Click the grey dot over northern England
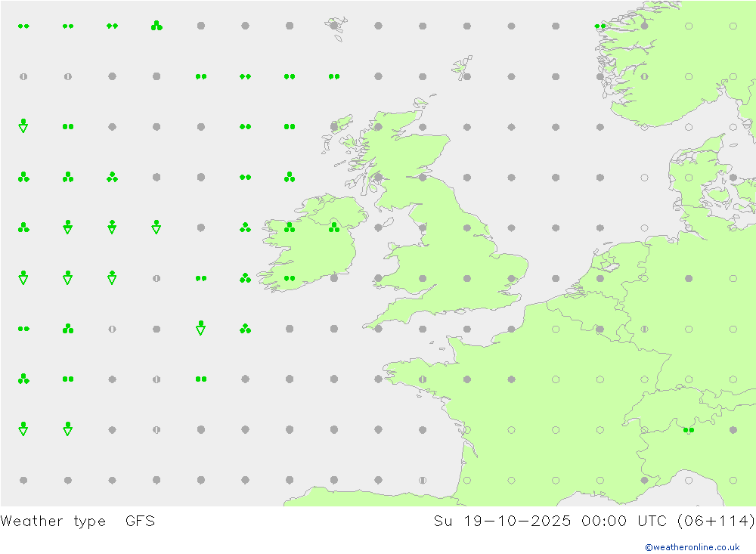 point(466,227)
